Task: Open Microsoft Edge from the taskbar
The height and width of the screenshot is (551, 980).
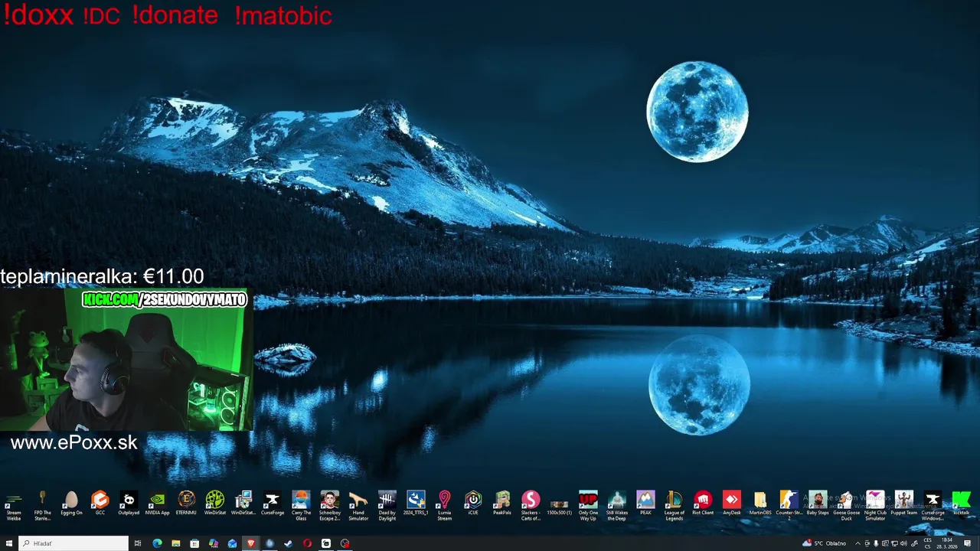Action: tap(157, 543)
